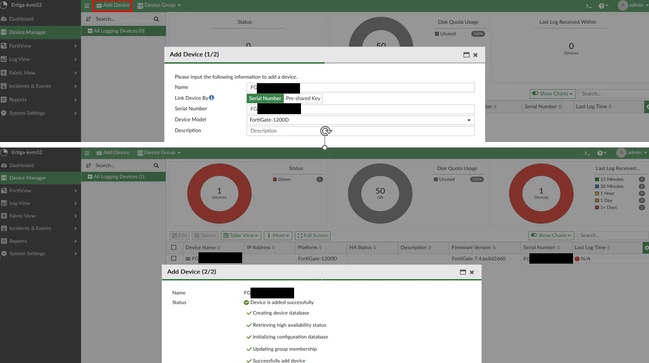
Task: Click Name field in Add Device (1/2)
Action: point(360,87)
